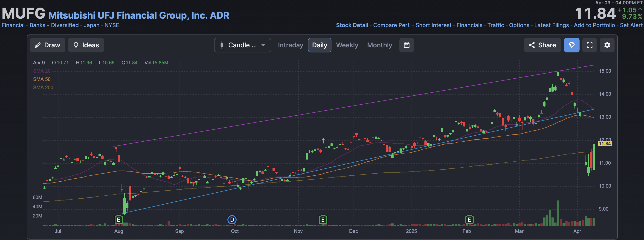Open the Short Interest link
644x240 pixels.
coord(433,25)
